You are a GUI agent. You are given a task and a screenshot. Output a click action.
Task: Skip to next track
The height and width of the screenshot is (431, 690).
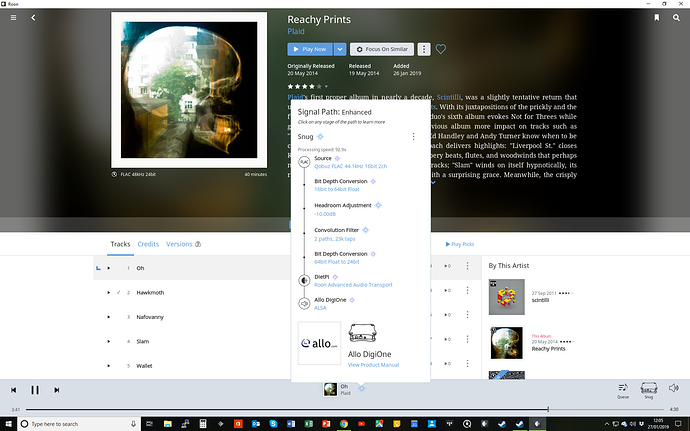56,390
